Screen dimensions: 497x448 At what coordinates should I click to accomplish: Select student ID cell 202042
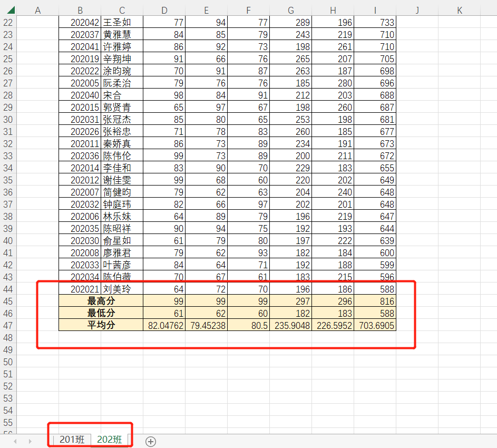[80, 23]
